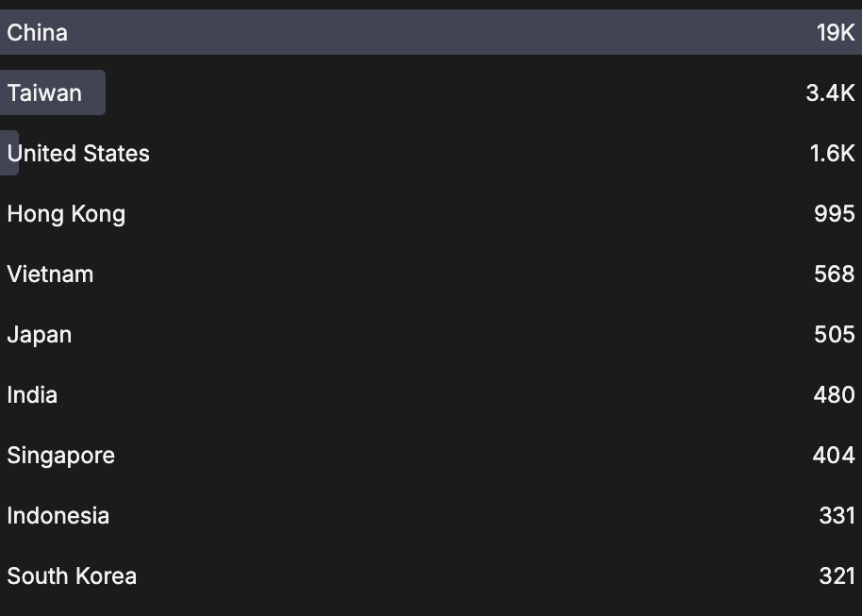862x616 pixels.
Task: Choose Japan from the country list
Action: point(40,335)
